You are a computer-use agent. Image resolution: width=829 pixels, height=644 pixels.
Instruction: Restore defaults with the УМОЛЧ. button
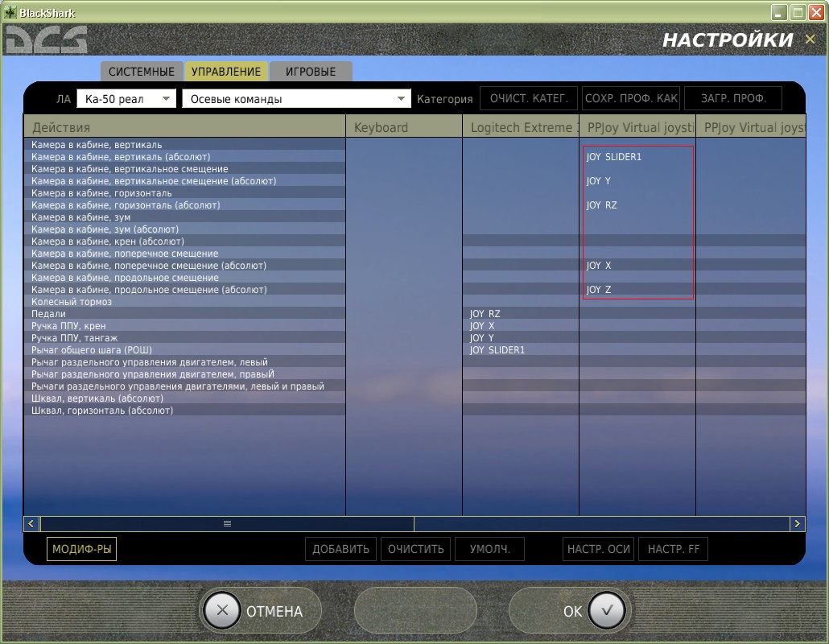(x=489, y=549)
